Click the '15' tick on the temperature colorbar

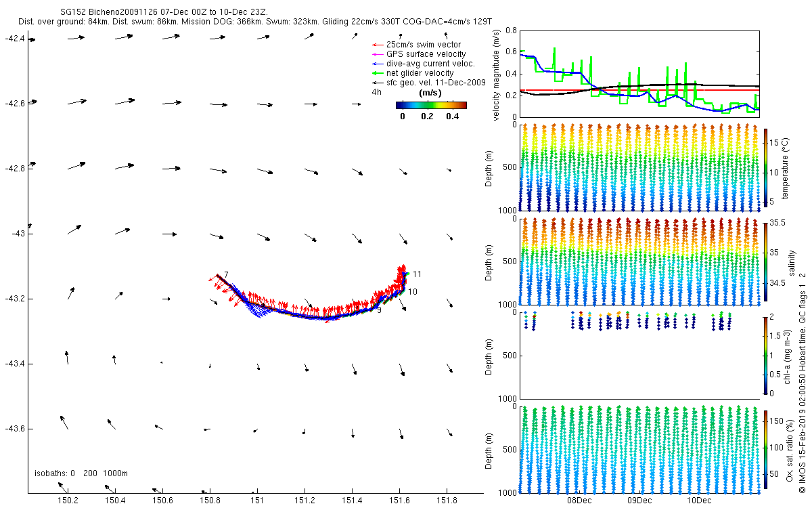[775, 144]
